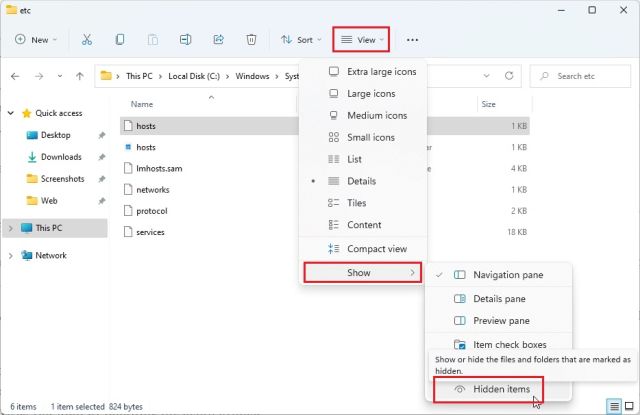Toggle Preview pane
Screen dimensions: 640x415
[498, 321]
